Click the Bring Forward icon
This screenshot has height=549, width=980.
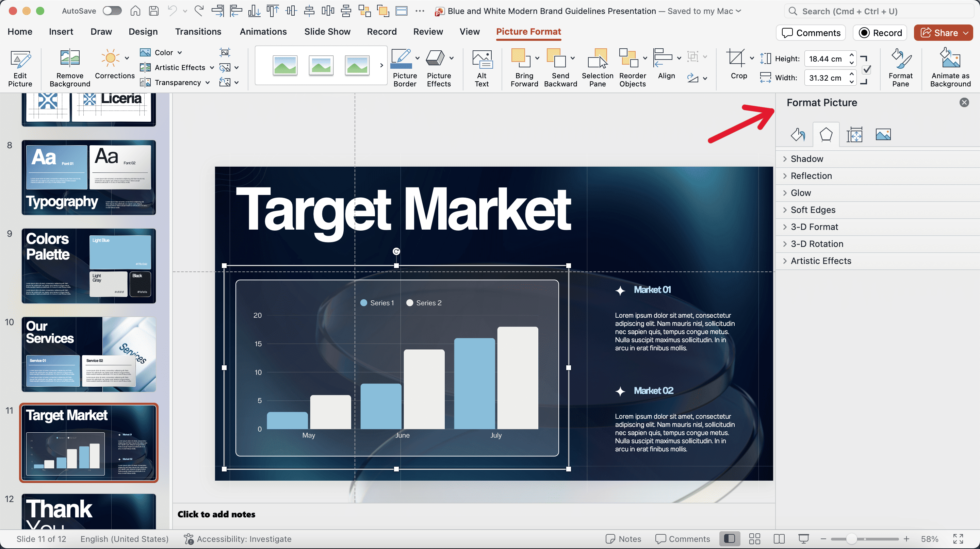[521, 59]
